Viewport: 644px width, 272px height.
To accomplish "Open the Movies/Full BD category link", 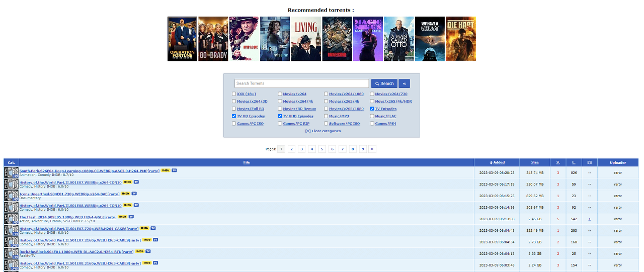I will tap(251, 109).
